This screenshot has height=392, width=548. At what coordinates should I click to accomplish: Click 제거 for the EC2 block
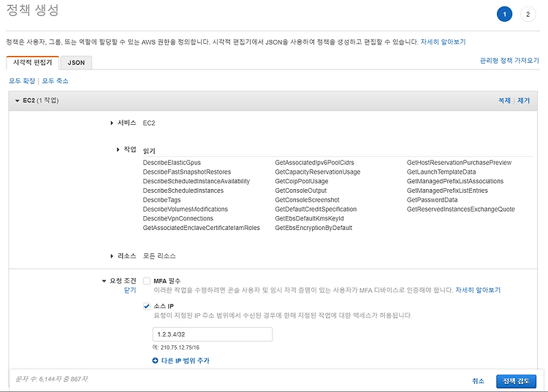524,101
